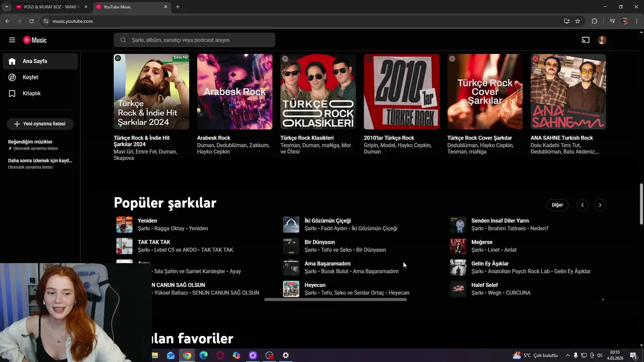Reload the page with the refresh icon

31,21
